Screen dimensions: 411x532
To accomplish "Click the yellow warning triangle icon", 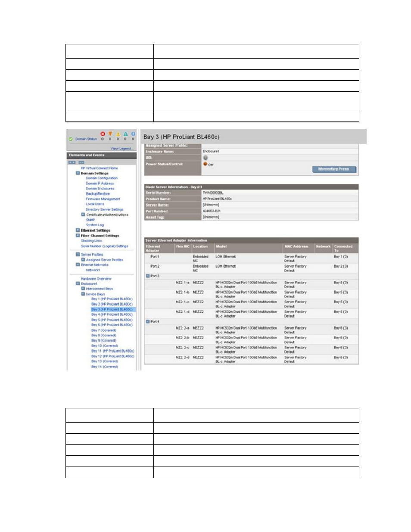I will 118,134.
